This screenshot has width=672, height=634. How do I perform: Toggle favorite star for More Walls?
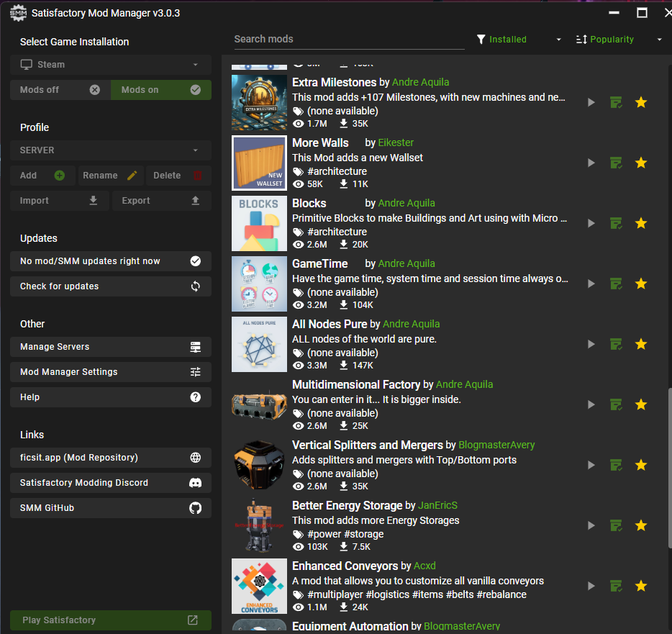[641, 163]
